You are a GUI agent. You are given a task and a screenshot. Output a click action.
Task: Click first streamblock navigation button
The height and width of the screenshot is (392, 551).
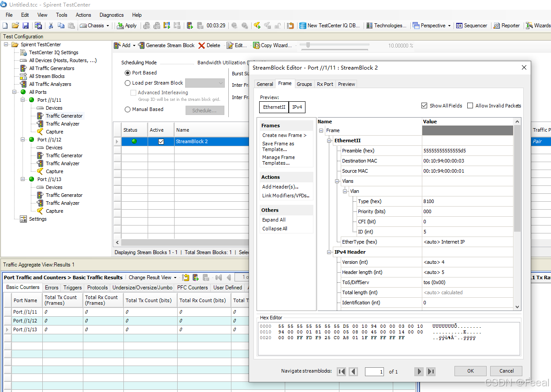(341, 371)
